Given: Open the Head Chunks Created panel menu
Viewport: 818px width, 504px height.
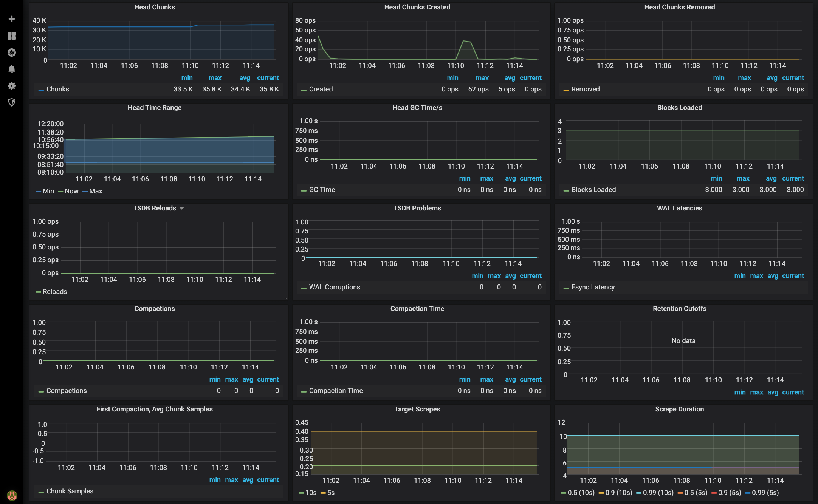Looking at the screenshot, I should point(417,7).
